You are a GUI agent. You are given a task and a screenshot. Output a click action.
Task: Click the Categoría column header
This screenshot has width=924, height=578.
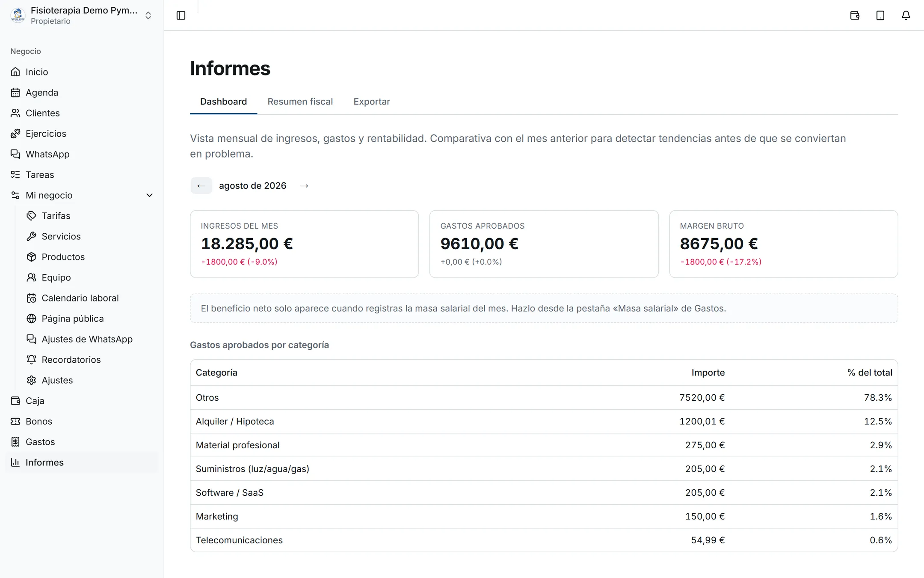pyautogui.click(x=216, y=372)
